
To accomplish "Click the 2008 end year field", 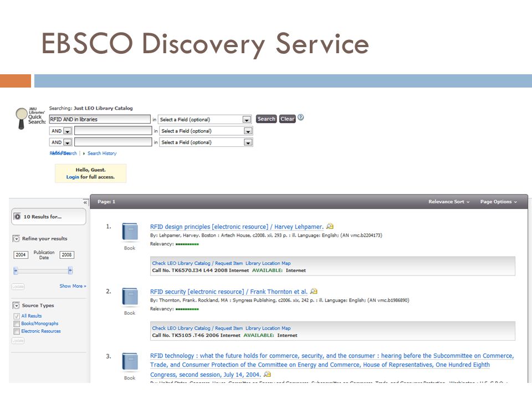I will [x=67, y=255].
